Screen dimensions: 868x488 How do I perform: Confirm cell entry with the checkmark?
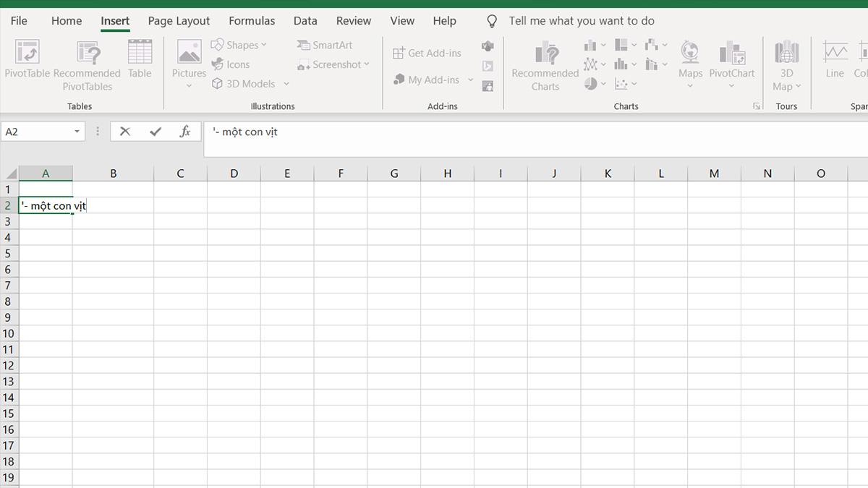(155, 131)
